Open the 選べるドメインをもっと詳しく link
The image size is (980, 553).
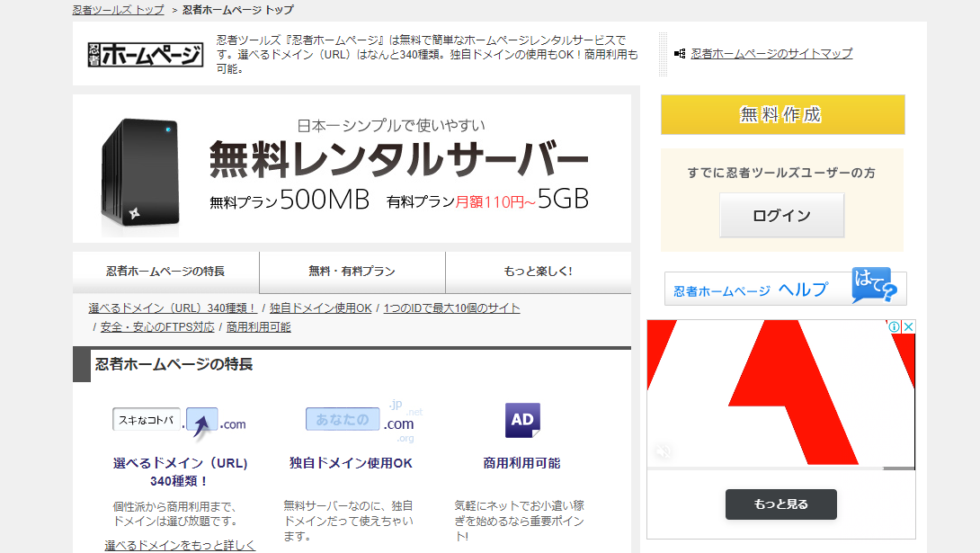(178, 545)
